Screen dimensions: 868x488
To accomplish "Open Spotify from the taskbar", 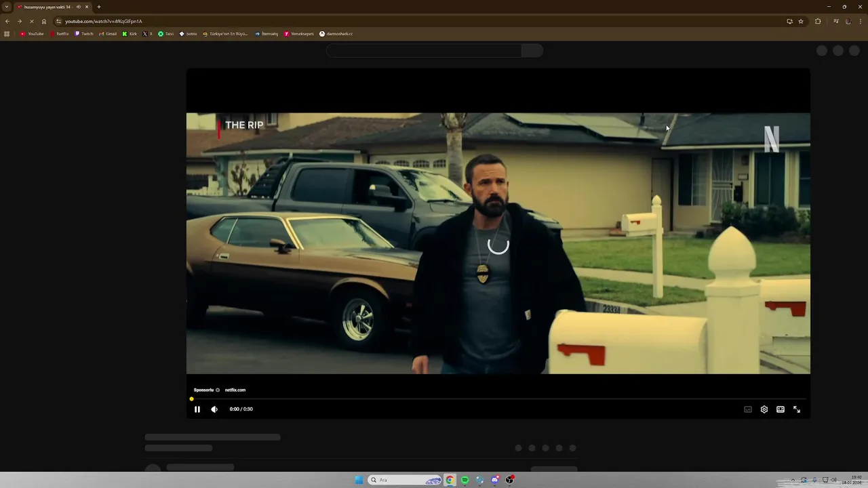I will point(465,480).
